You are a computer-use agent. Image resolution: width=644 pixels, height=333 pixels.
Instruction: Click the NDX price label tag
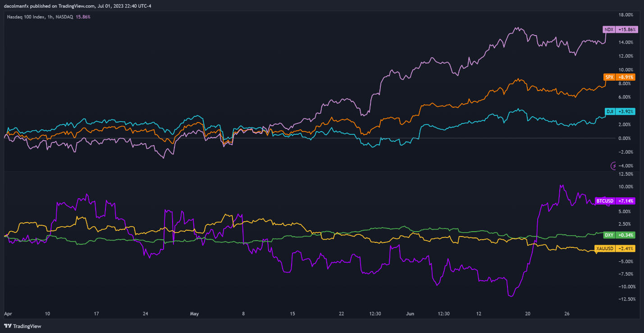pyautogui.click(x=609, y=29)
